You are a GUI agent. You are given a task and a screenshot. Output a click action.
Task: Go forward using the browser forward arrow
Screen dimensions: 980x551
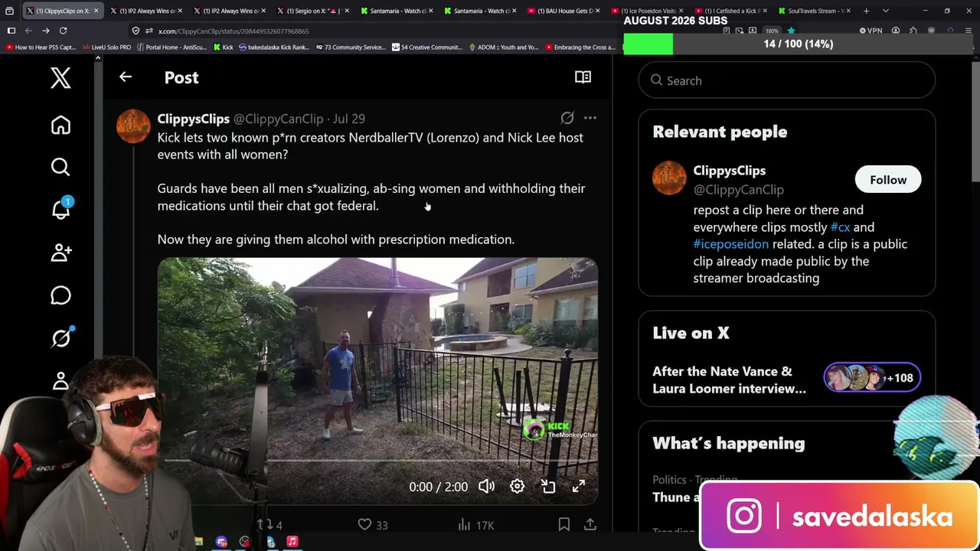pyautogui.click(x=46, y=31)
